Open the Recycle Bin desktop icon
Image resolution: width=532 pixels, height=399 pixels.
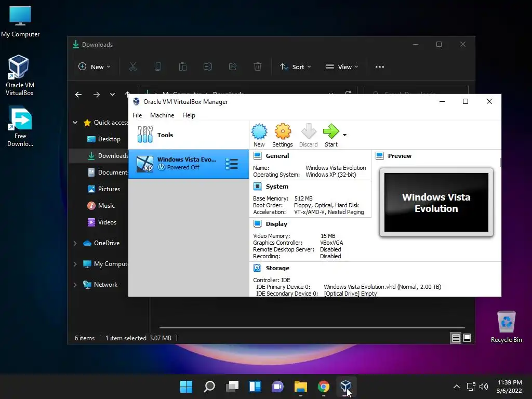tap(506, 327)
